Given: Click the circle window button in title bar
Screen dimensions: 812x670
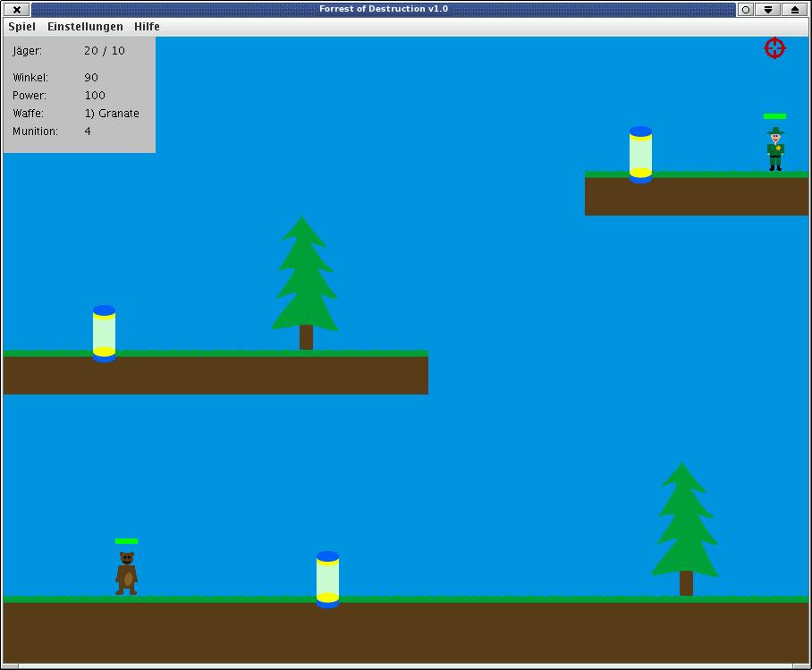Looking at the screenshot, I should click(746, 9).
